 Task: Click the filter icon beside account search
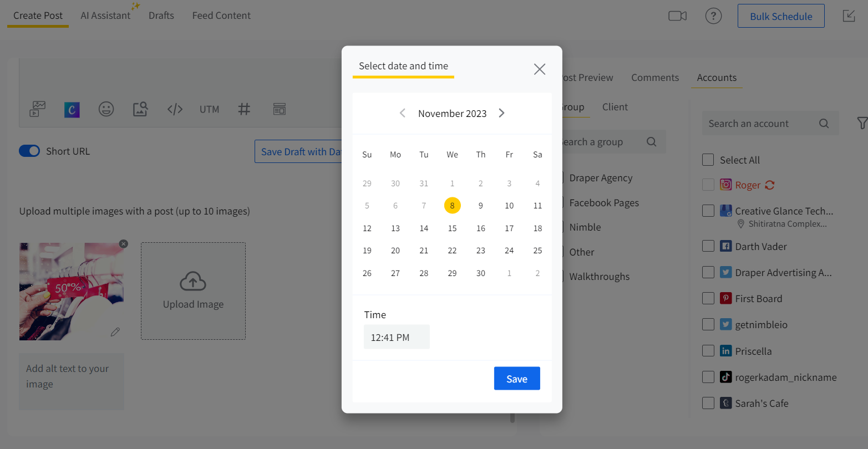(861, 123)
